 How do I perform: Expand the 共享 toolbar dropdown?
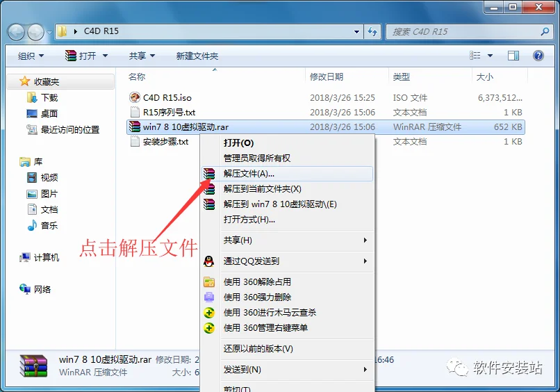[x=152, y=56]
